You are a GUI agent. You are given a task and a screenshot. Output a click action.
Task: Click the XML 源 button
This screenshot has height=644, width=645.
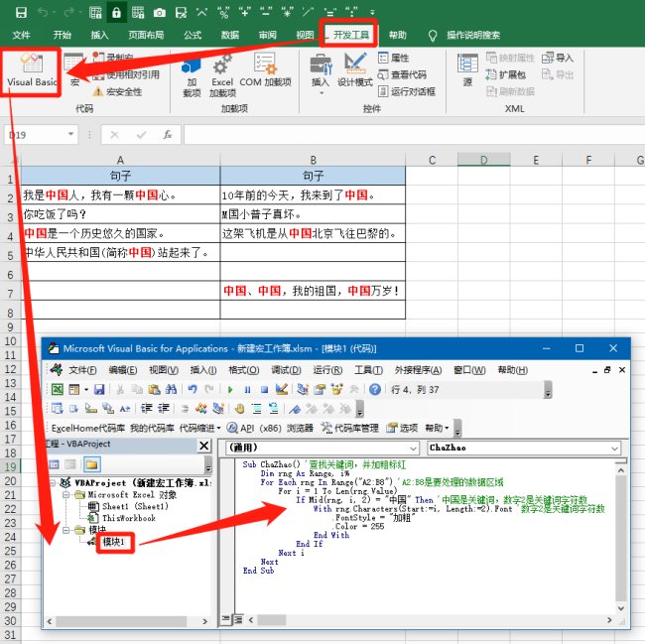tap(467, 69)
